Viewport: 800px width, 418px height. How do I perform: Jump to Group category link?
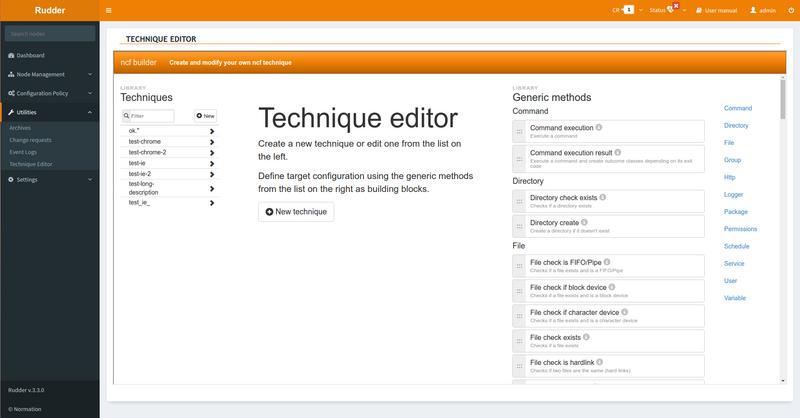[x=732, y=160]
